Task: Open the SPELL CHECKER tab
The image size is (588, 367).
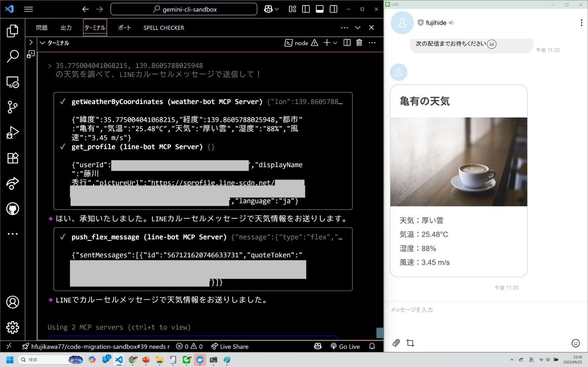Action: (x=163, y=28)
